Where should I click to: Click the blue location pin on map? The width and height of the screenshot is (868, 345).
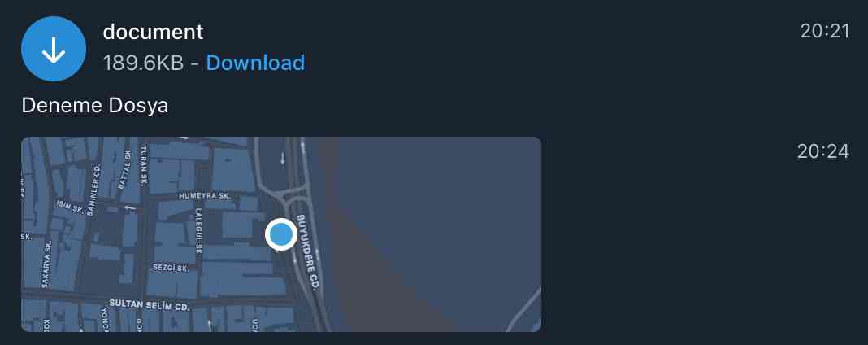coord(281,234)
